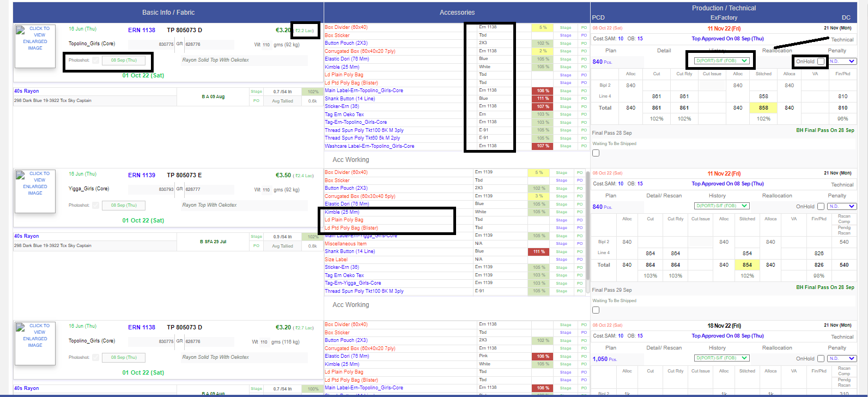Viewport: 868px width, 397px height.
Task: Expand N.D. dropdown in Final Pass 28 Sep order
Action: click(x=842, y=61)
